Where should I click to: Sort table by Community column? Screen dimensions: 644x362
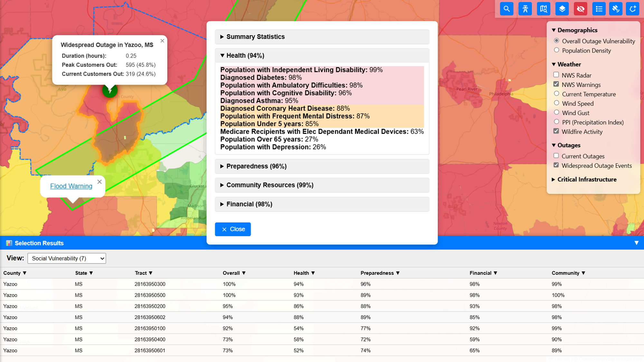[x=568, y=273]
